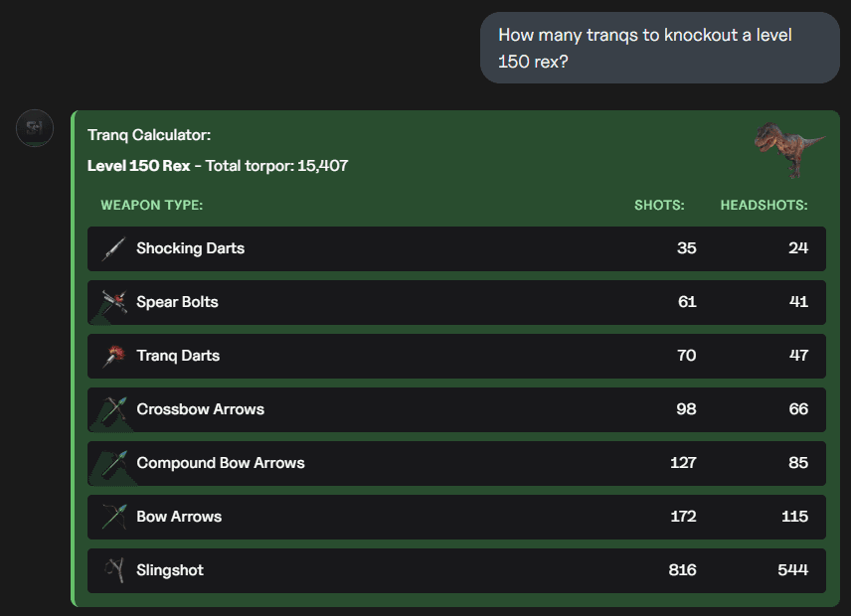Click the Crossbow Arrows text
Image resolution: width=851 pixels, height=616 pixels.
(200, 409)
